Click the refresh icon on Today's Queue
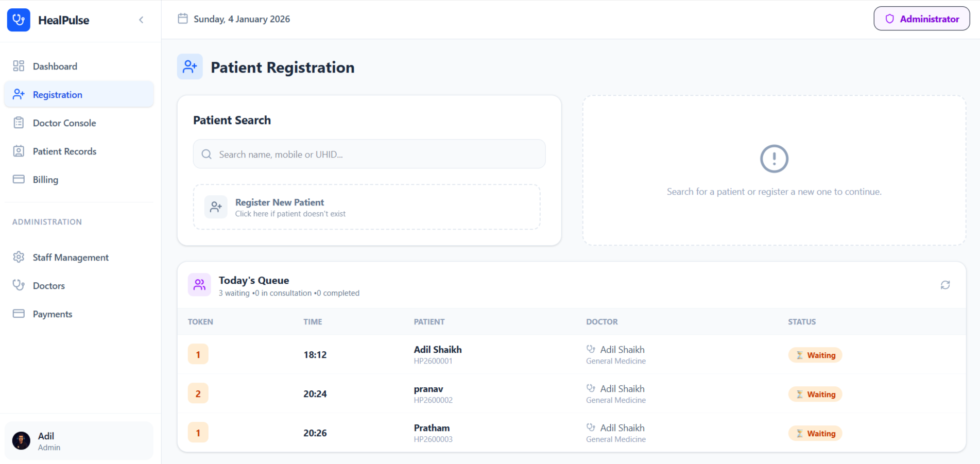This screenshot has width=980, height=464. 945,285
